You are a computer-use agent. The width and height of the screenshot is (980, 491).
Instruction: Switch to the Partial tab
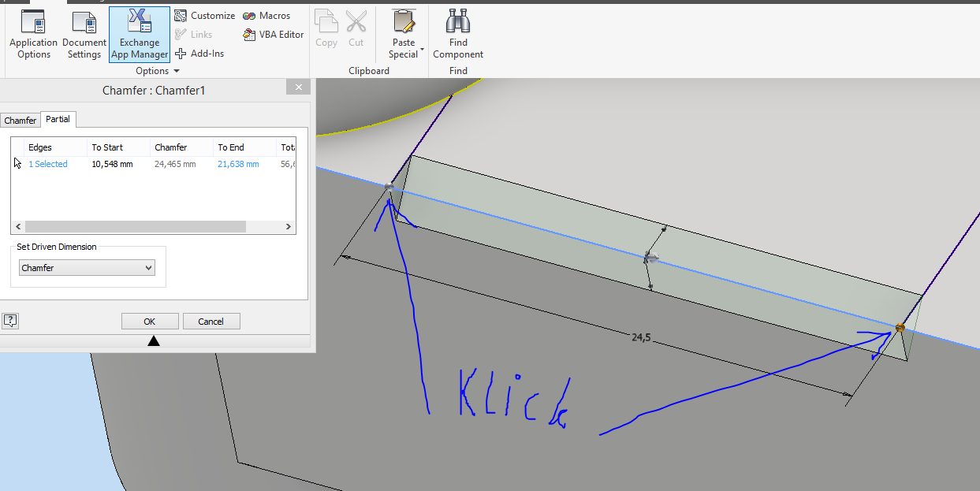(58, 119)
